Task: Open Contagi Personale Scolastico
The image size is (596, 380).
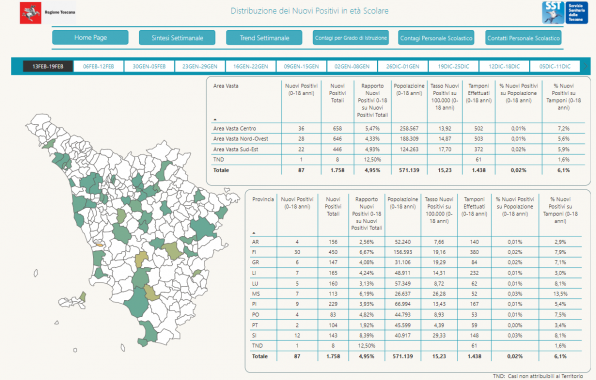Action: pos(436,38)
